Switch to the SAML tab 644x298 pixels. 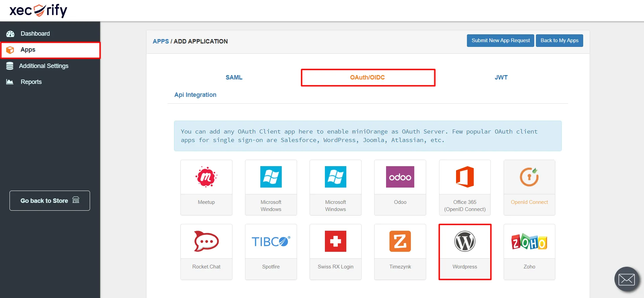[x=234, y=77]
